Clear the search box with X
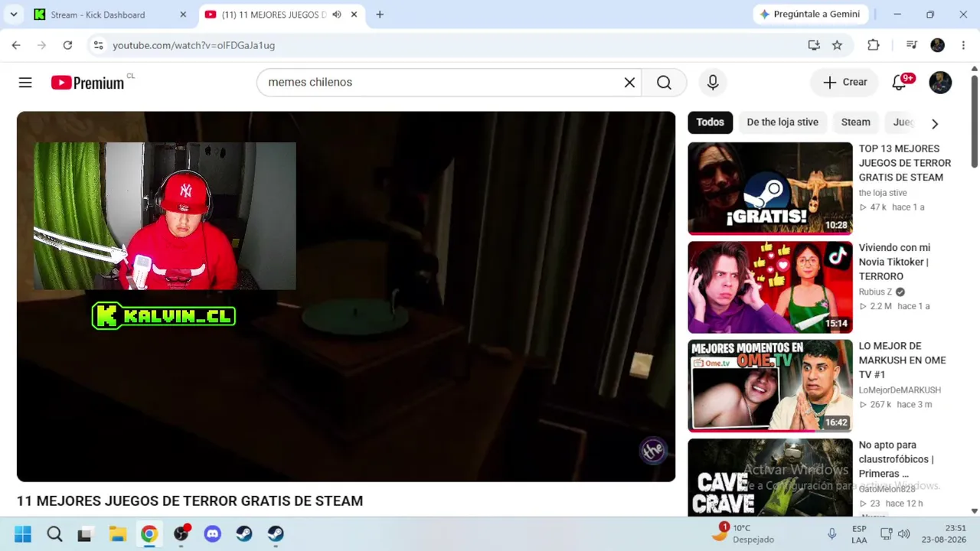The image size is (980, 551). [x=629, y=83]
